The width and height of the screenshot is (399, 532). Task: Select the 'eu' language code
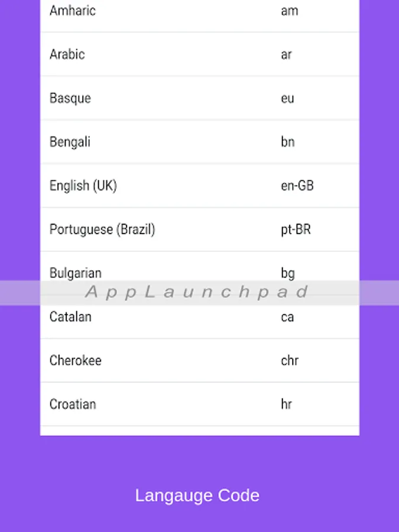click(x=287, y=98)
